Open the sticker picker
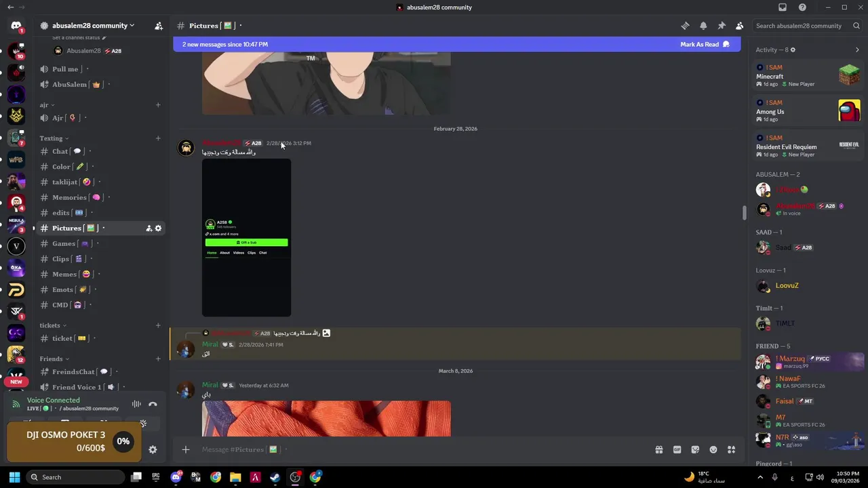The height and width of the screenshot is (488, 868). 695,449
